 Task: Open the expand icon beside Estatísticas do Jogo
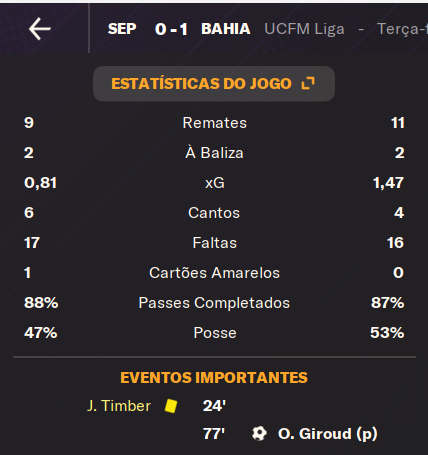click(x=308, y=83)
